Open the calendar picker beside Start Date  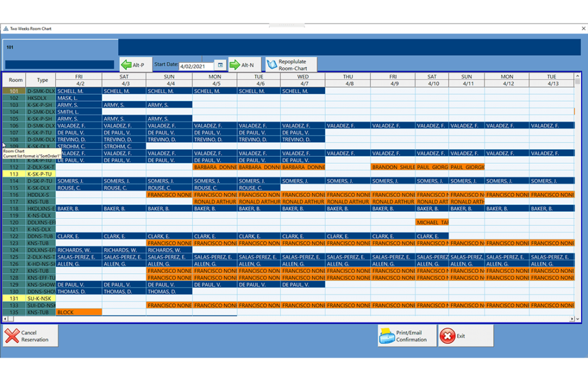pos(220,64)
